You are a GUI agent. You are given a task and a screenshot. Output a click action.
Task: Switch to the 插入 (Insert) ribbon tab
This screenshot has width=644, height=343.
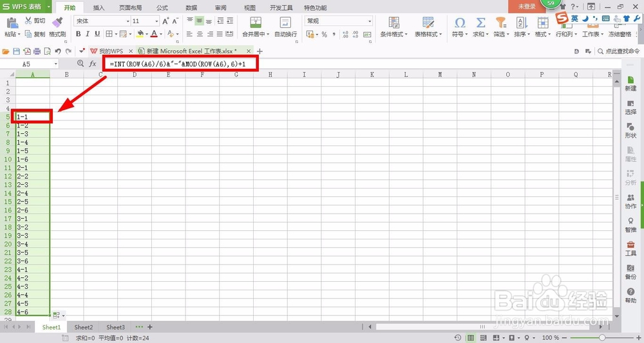(99, 7)
